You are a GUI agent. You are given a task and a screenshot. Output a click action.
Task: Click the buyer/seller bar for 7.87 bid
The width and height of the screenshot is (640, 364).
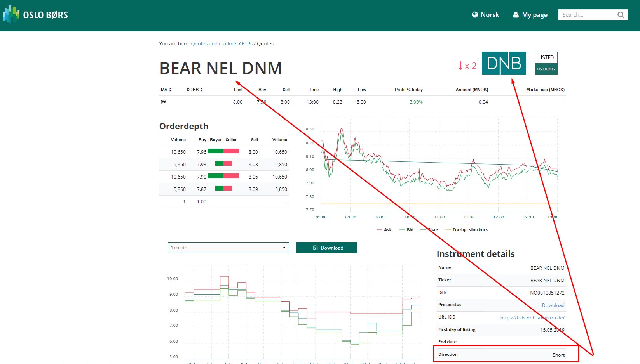223,189
